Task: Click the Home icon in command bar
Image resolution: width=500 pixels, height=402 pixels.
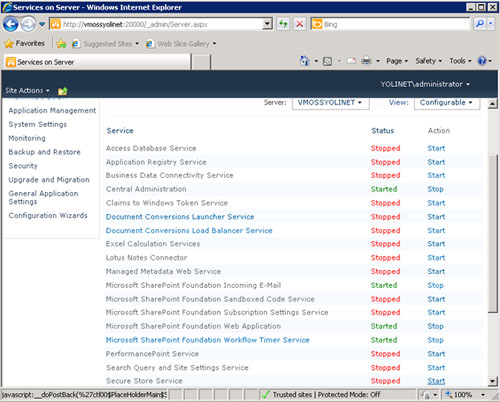Action: pos(304,61)
